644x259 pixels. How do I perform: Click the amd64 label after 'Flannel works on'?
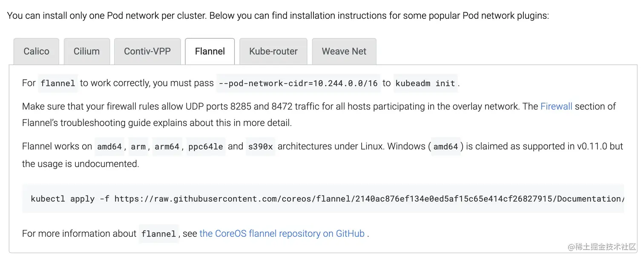(x=109, y=147)
